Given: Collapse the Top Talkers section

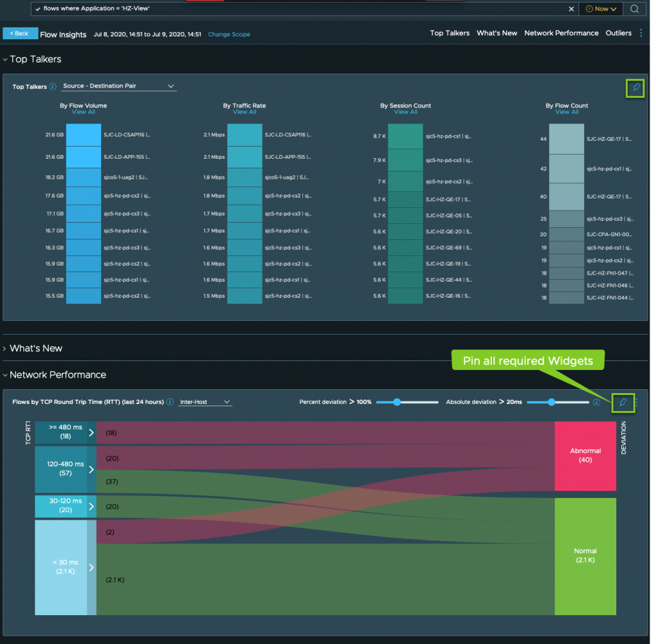Looking at the screenshot, I should (x=5, y=60).
